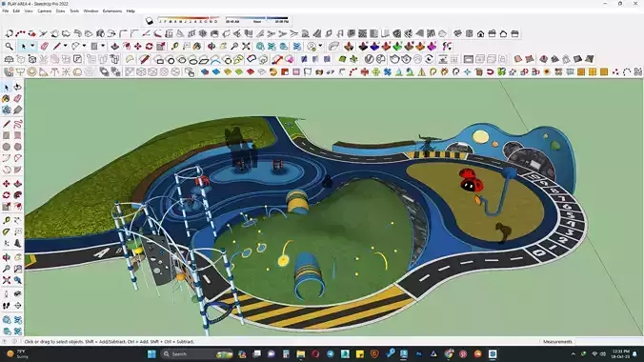The width and height of the screenshot is (644, 362).
Task: Expand Line tool dropdown arrow
Action: click(66, 47)
